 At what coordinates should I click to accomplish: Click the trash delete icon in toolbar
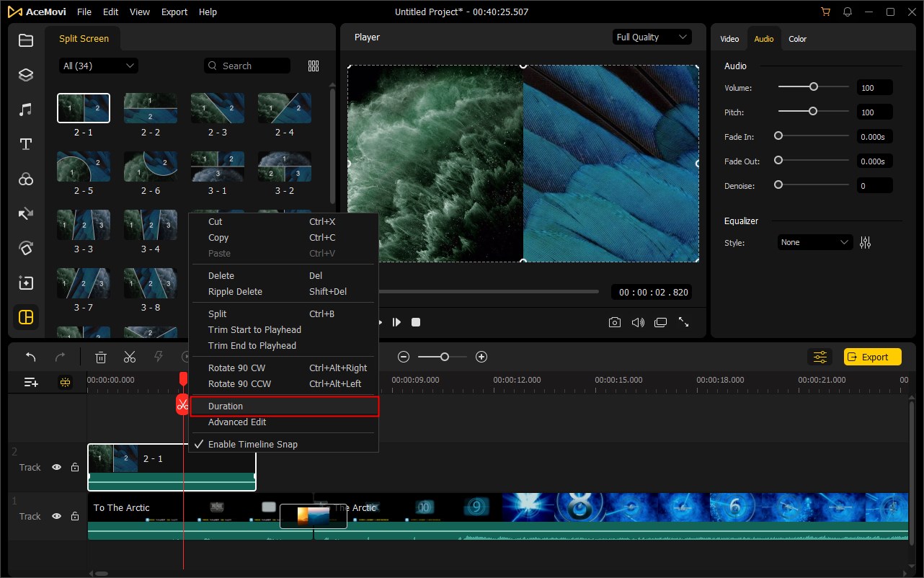click(x=102, y=357)
